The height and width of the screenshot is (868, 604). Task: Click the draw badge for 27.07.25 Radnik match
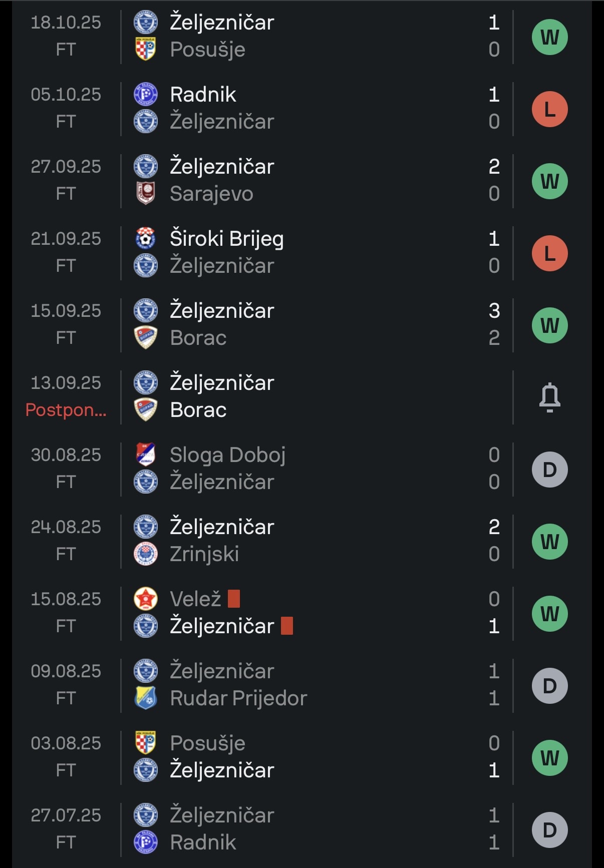pos(549,830)
